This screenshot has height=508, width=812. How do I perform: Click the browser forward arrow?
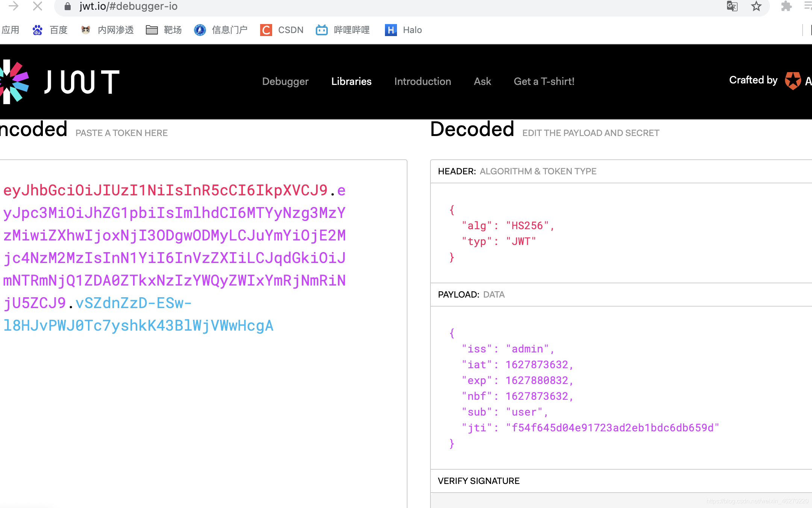(14, 6)
